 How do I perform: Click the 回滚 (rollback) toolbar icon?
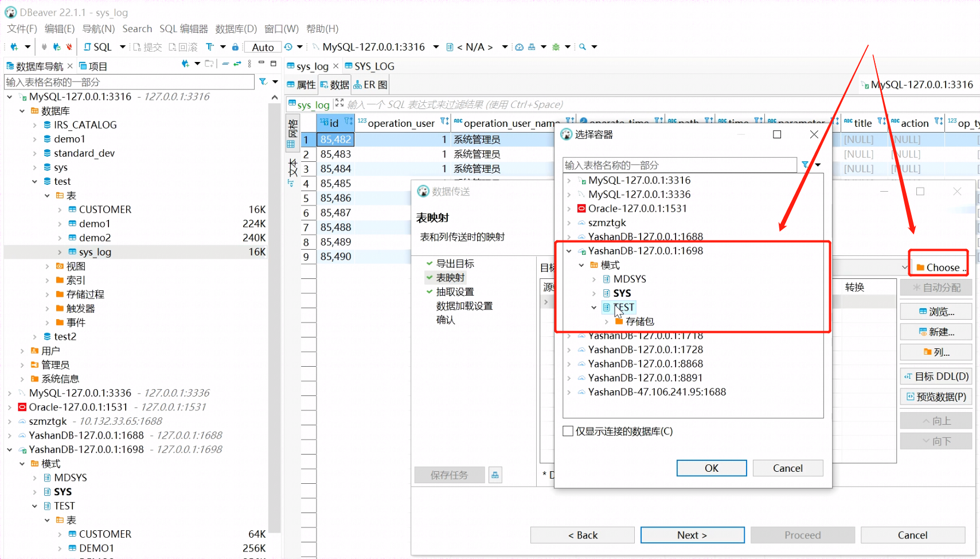pyautogui.click(x=182, y=47)
